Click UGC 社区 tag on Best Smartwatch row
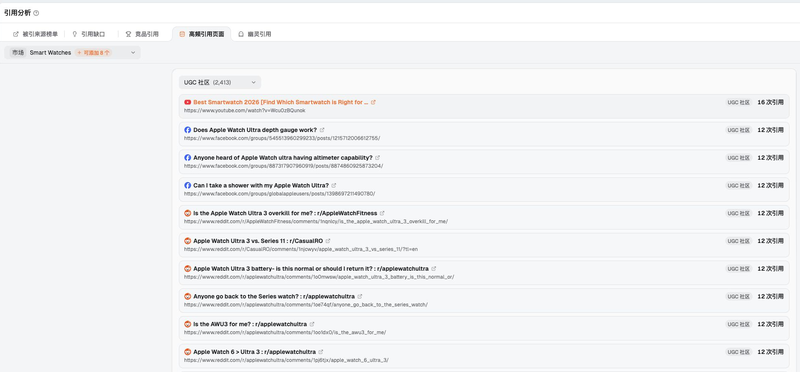Viewport: 800px width, 372px height. click(738, 102)
